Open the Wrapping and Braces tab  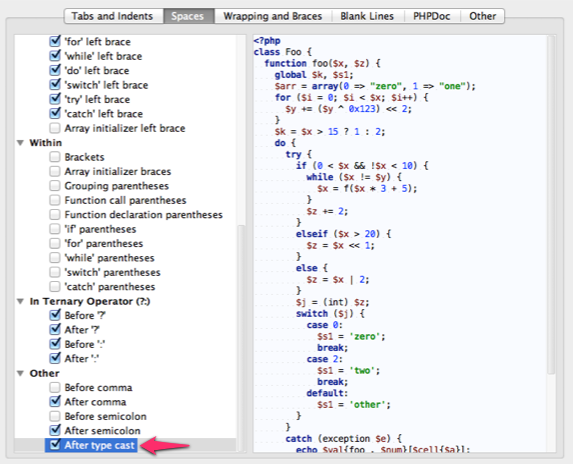(273, 16)
